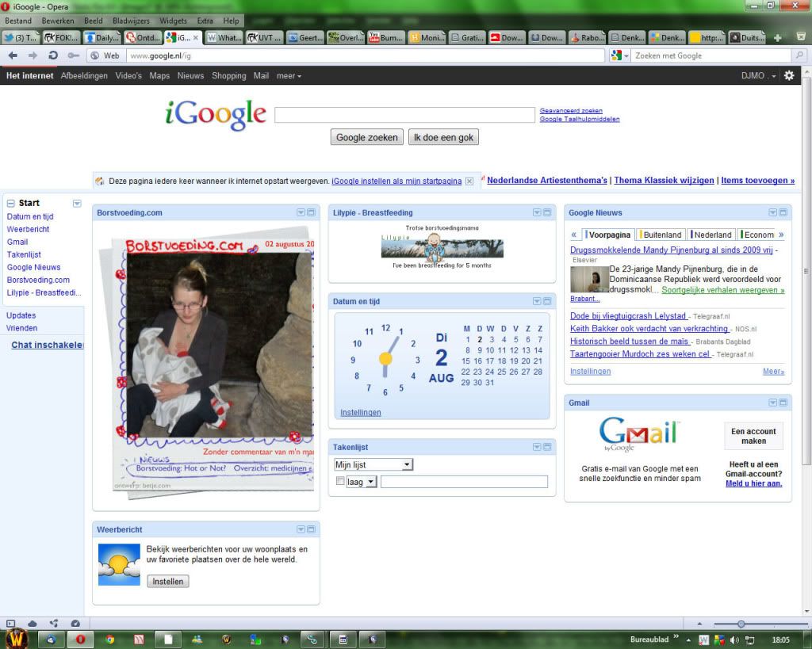The image size is (812, 649).
Task: Click the World of Warcraft start orb
Action: (17, 638)
